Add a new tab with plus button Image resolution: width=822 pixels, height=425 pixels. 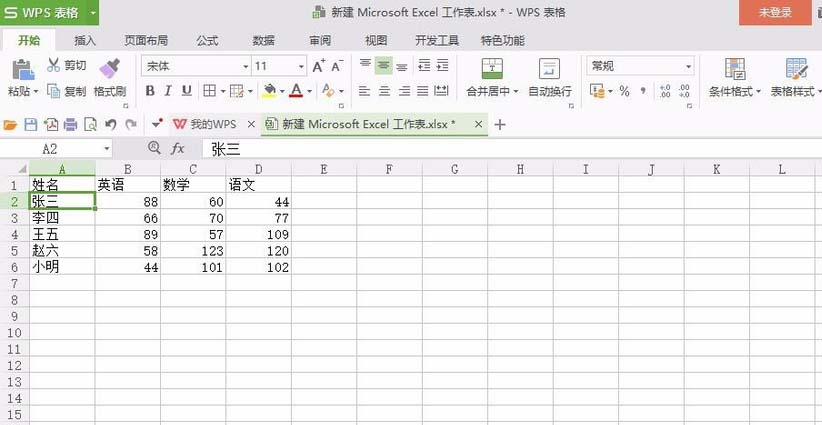tap(500, 125)
